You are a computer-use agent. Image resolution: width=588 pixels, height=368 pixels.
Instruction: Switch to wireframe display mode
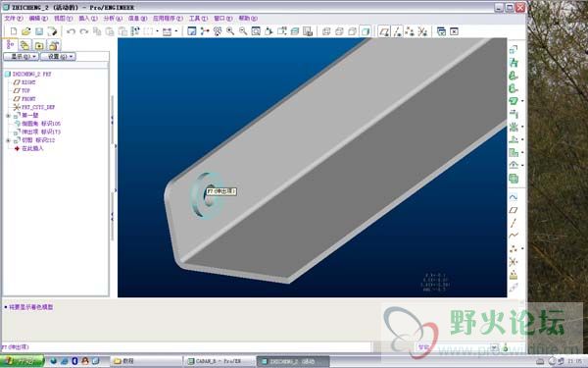point(326,31)
